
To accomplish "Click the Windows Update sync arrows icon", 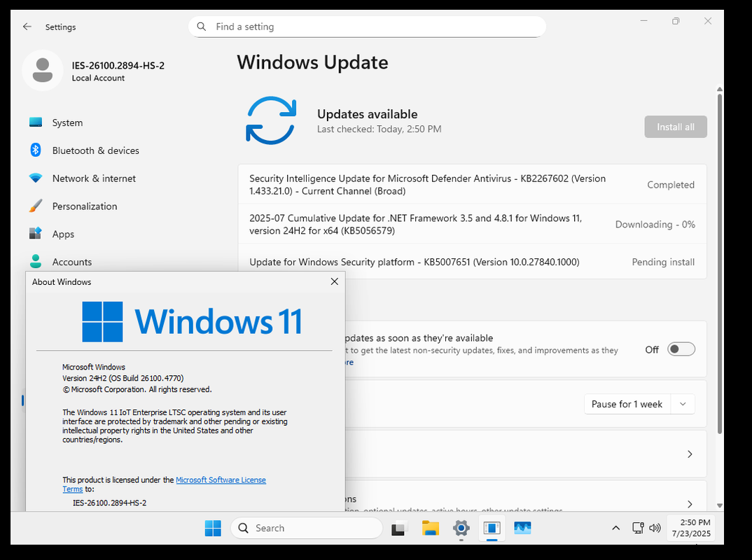I will coord(271,120).
